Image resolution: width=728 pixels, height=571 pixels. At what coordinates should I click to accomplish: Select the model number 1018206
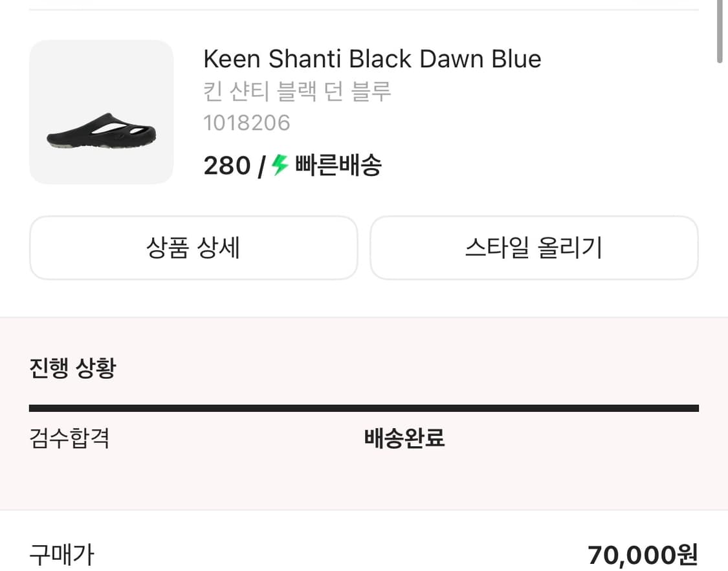click(247, 123)
